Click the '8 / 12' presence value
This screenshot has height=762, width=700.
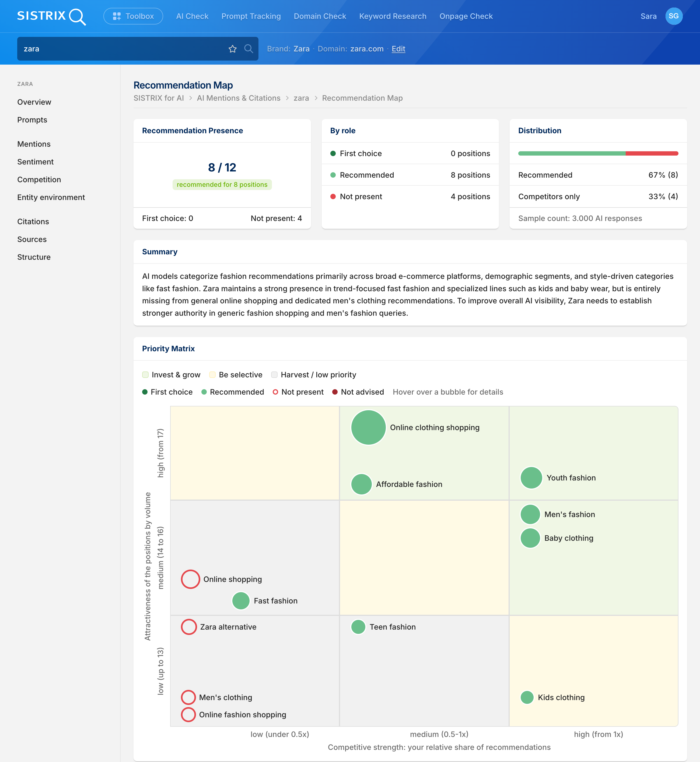pos(222,167)
